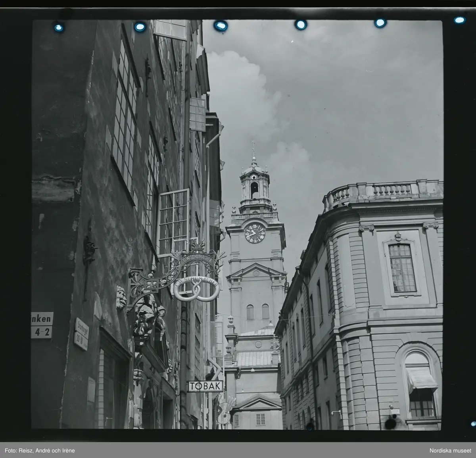Click the carved stone face beside the portal

121,296
